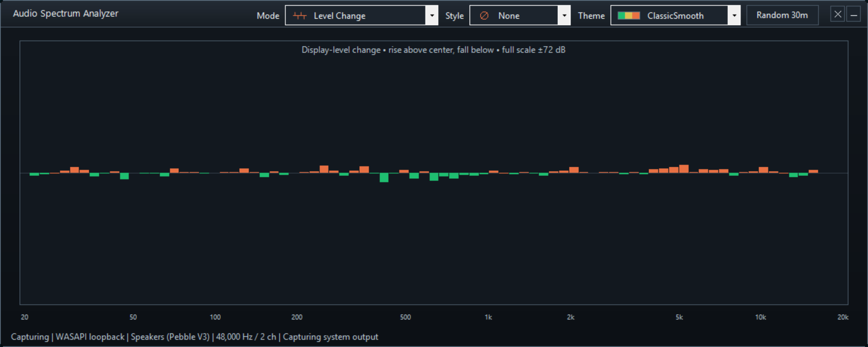
Task: Click the tallest orange bar near 5k
Action: pos(684,169)
